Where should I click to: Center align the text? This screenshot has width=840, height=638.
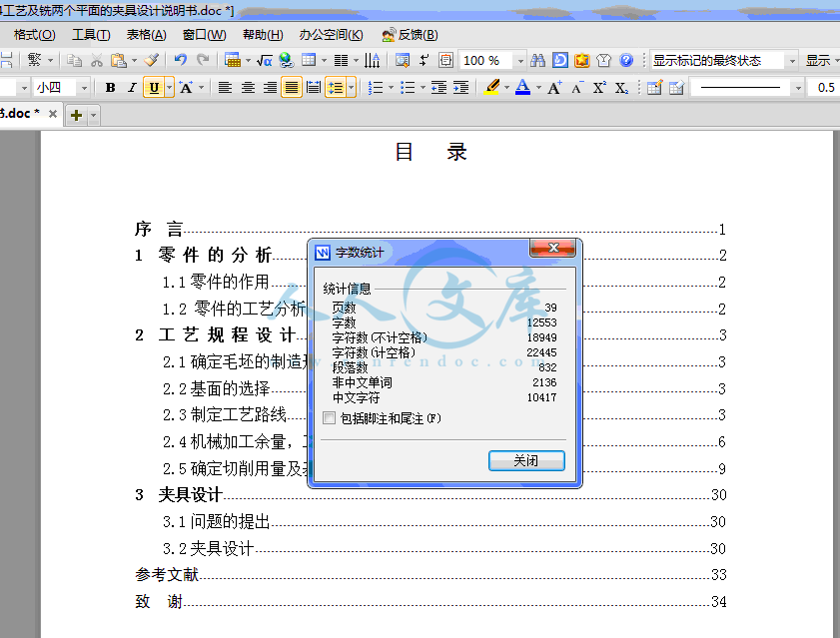[x=248, y=87]
